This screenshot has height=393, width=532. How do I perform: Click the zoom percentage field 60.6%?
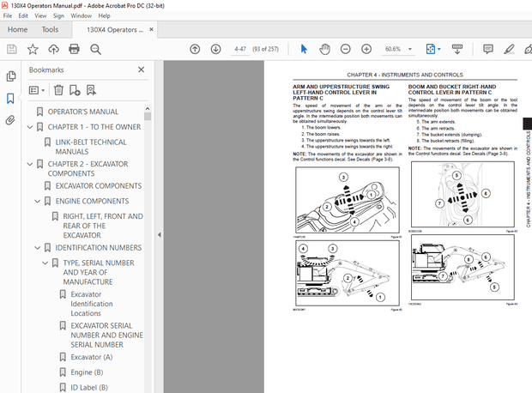[x=393, y=49]
